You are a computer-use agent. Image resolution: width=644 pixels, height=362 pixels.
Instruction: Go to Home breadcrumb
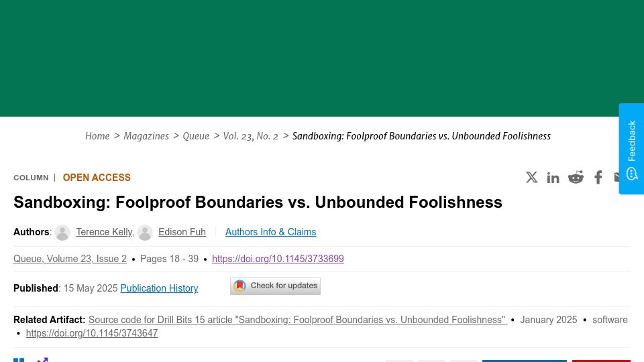click(97, 136)
